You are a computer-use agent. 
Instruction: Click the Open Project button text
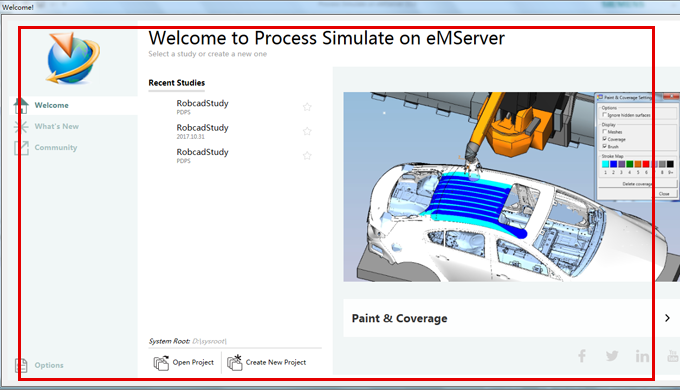(x=193, y=362)
